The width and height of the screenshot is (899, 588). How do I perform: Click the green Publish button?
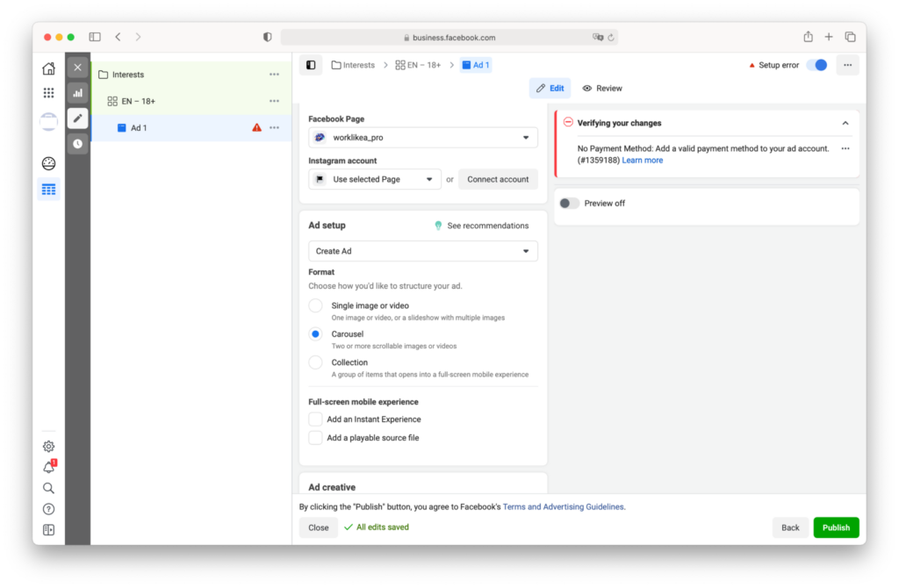coord(836,527)
